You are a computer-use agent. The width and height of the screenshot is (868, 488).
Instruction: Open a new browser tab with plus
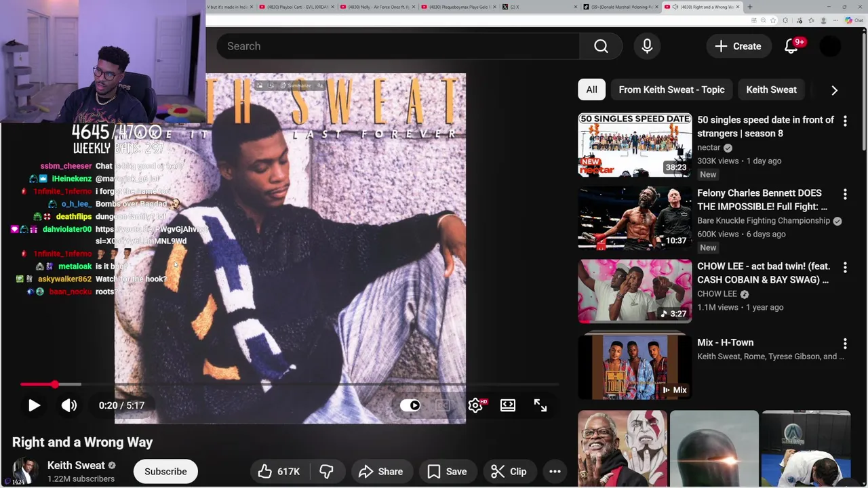[x=749, y=7]
